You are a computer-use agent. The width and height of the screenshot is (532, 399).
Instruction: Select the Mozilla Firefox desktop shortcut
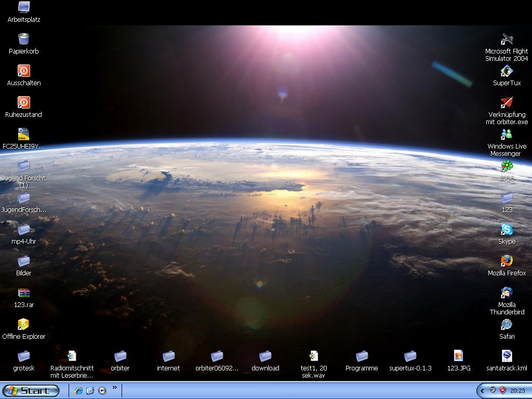coord(507,261)
